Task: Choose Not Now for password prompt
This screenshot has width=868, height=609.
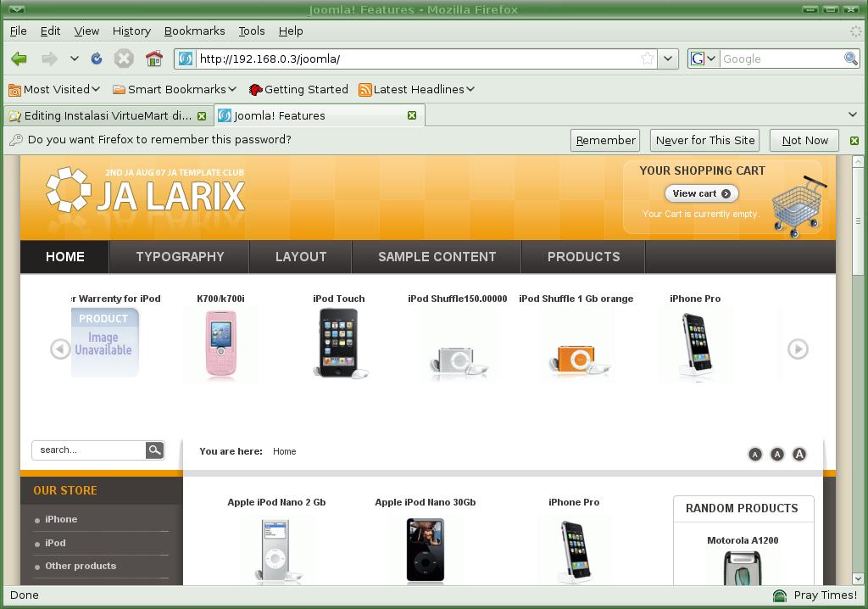Action: pos(804,140)
